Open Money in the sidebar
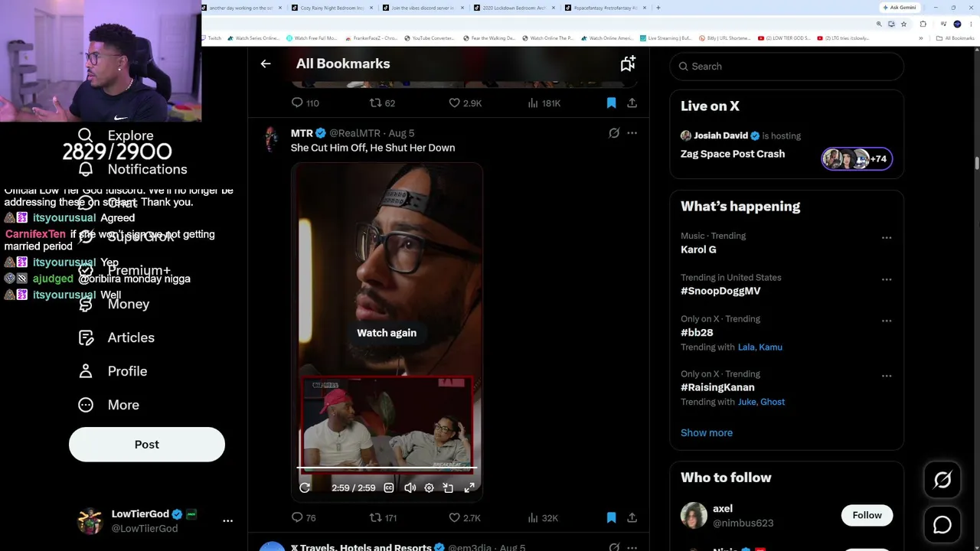This screenshot has width=980, height=551. tap(115, 304)
